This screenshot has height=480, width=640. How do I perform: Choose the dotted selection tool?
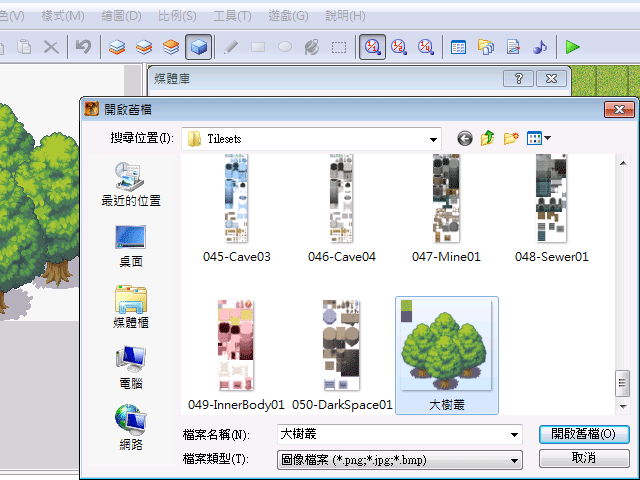[339, 47]
